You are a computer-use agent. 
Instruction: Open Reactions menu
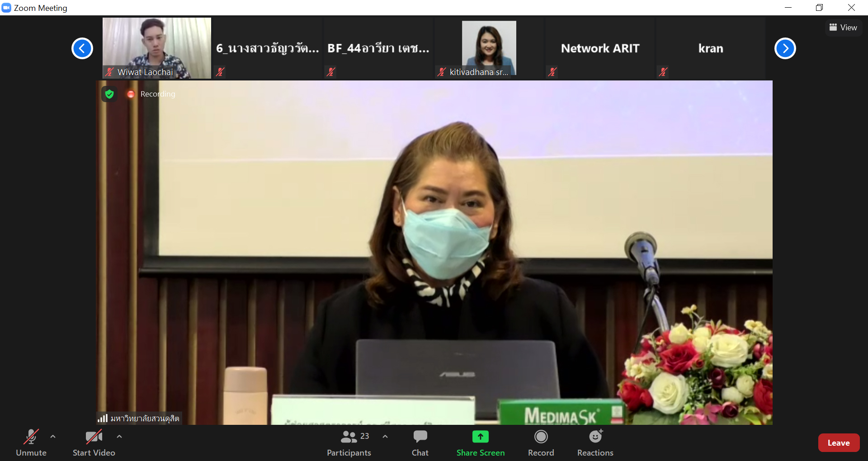point(595,443)
